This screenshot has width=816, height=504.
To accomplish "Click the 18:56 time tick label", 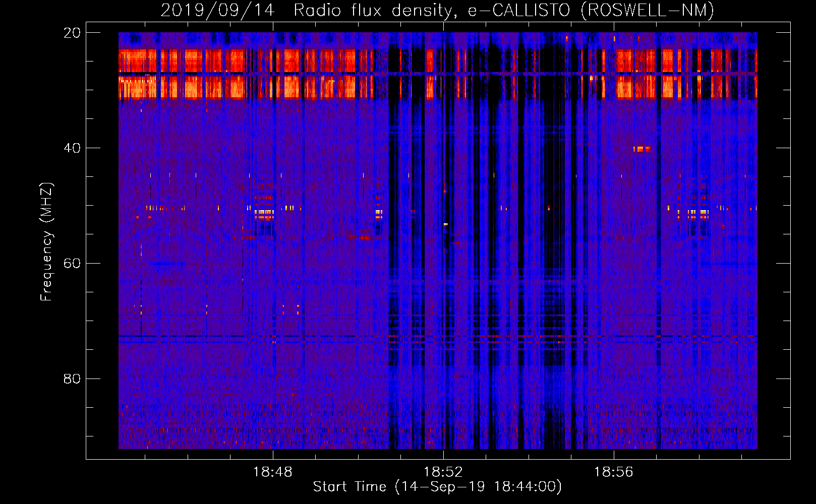I will pos(614,472).
